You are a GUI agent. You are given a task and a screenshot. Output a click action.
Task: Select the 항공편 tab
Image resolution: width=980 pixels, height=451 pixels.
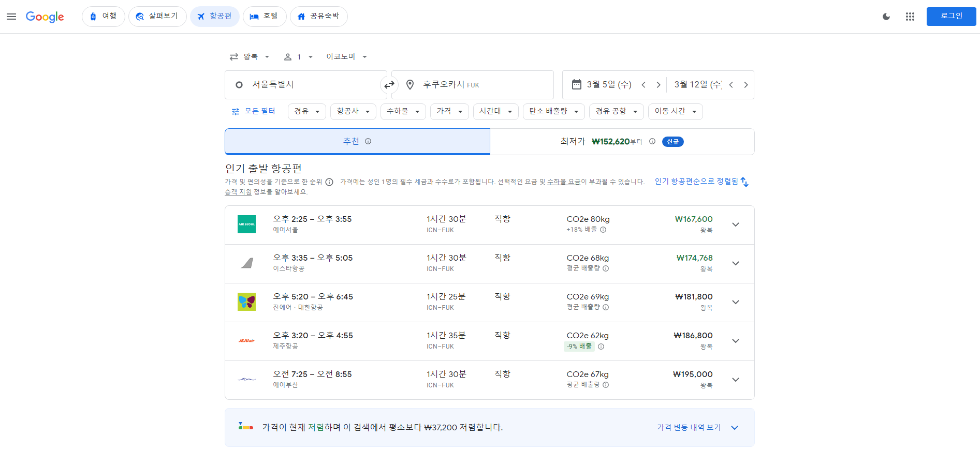pyautogui.click(x=214, y=17)
